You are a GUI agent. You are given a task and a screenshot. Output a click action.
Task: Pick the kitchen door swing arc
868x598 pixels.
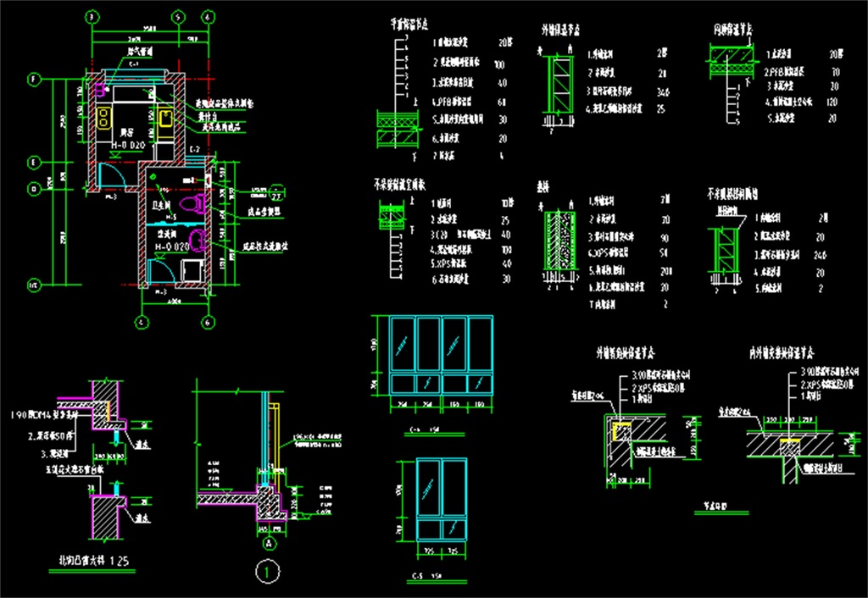(111, 174)
